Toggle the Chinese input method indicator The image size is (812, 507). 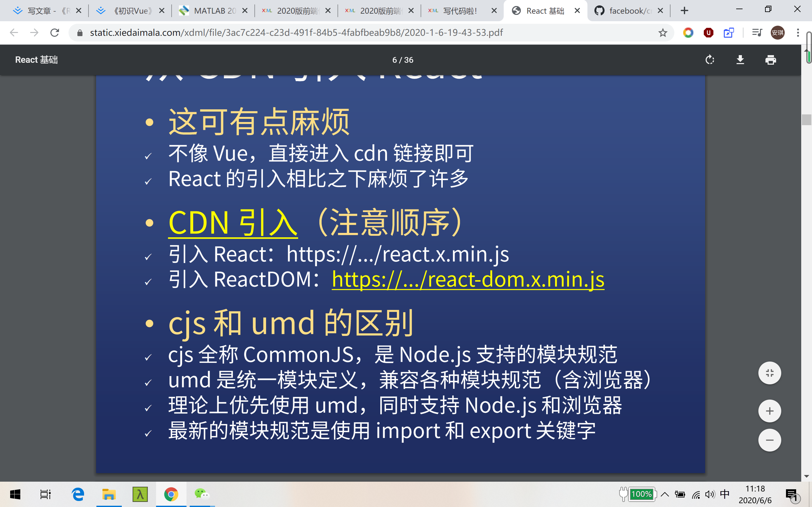(725, 494)
